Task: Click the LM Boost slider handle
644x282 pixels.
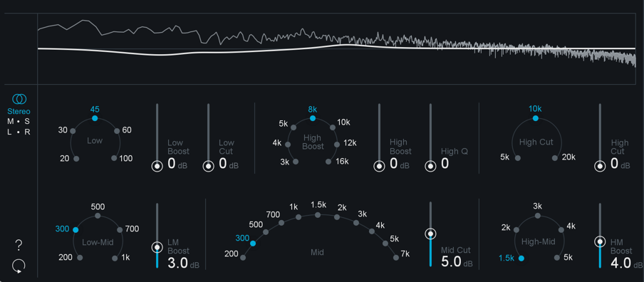Action: coord(157,247)
